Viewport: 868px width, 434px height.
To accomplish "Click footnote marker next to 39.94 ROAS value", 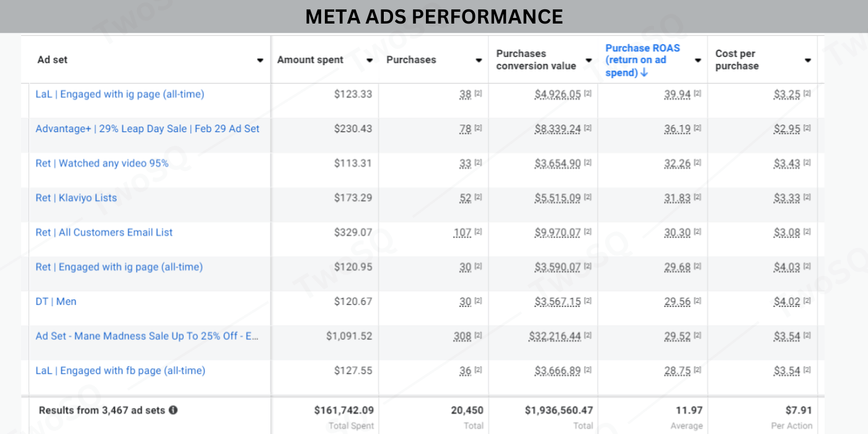I will pos(697,94).
